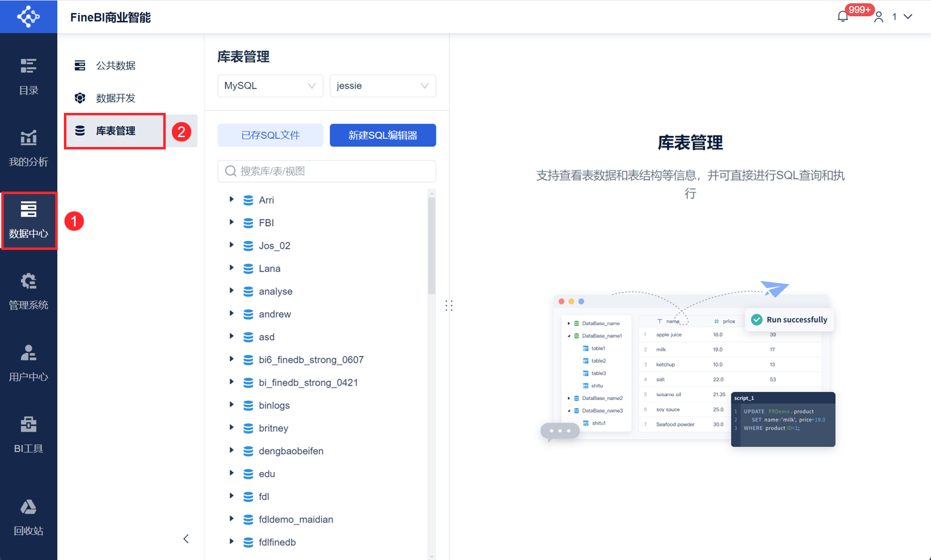Expand the user account dropdown arrow
Image resolution: width=931 pixels, height=560 pixels.
(x=908, y=17)
